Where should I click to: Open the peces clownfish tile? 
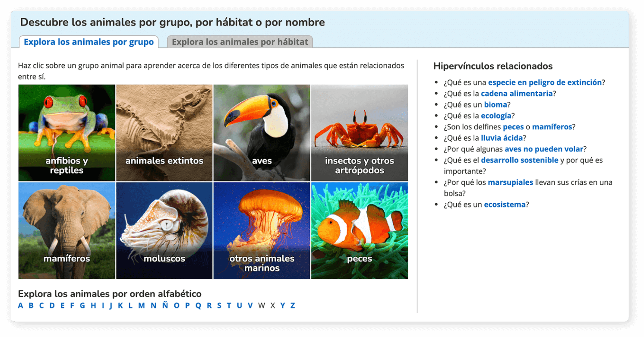360,230
